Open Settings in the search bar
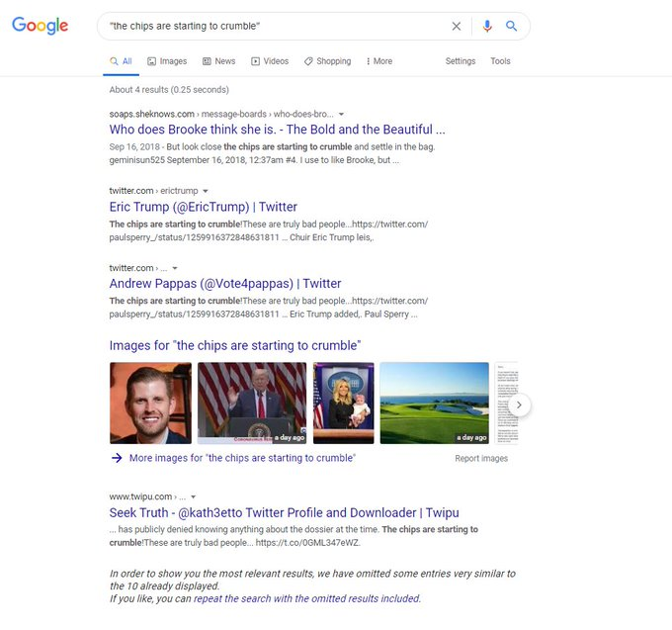Screen dimensions: 672x630 pyautogui.click(x=461, y=61)
